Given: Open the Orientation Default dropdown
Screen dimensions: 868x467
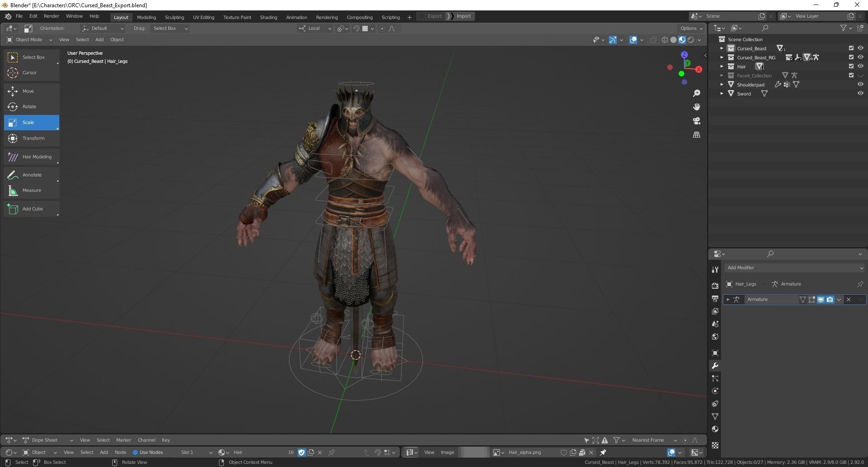Looking at the screenshot, I should coord(103,29).
